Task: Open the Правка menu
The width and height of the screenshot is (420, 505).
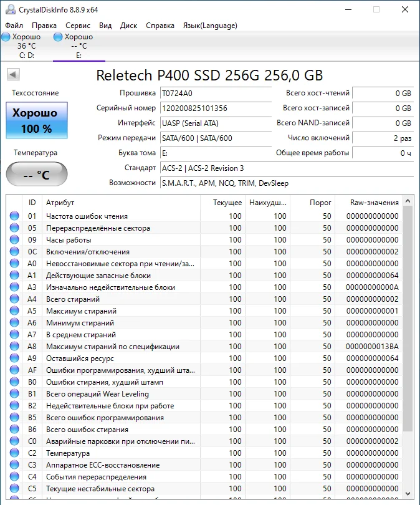Action: point(44,26)
